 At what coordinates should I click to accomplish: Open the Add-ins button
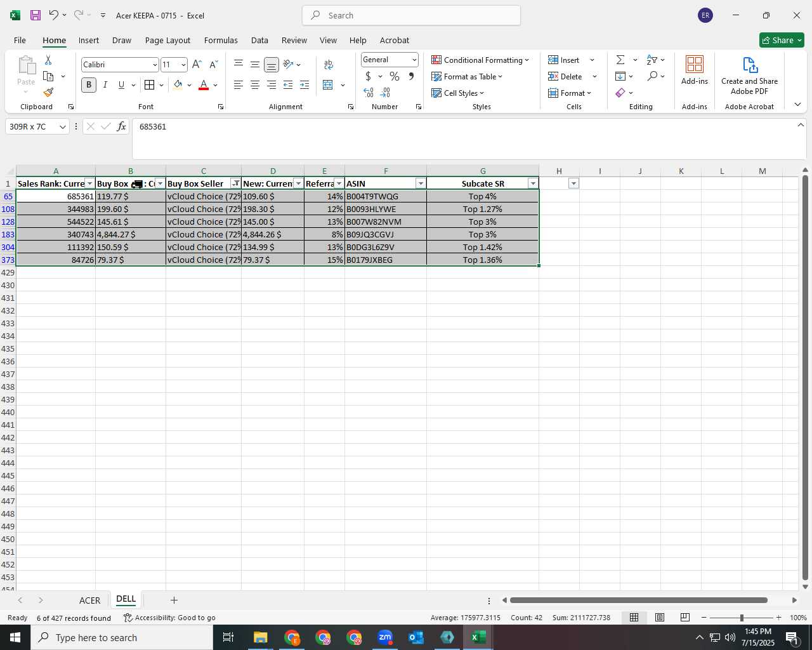695,70
